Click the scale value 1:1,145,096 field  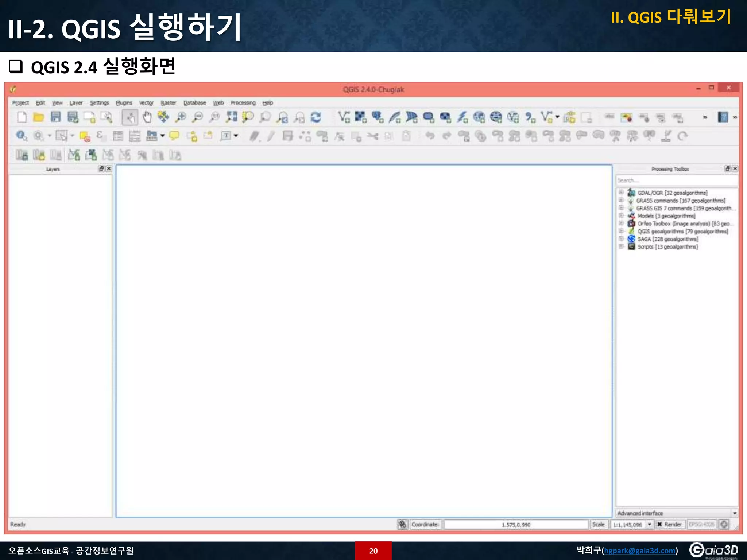click(628, 525)
